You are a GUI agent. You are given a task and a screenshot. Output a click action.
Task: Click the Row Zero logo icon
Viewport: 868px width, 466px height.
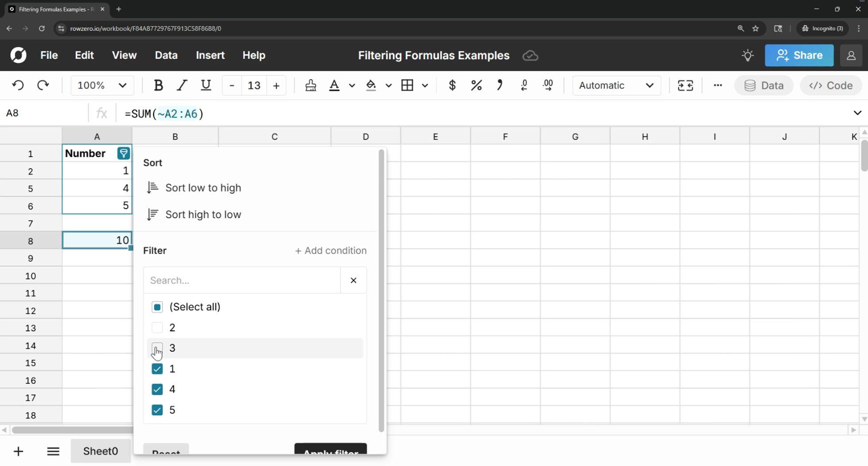tap(19, 55)
